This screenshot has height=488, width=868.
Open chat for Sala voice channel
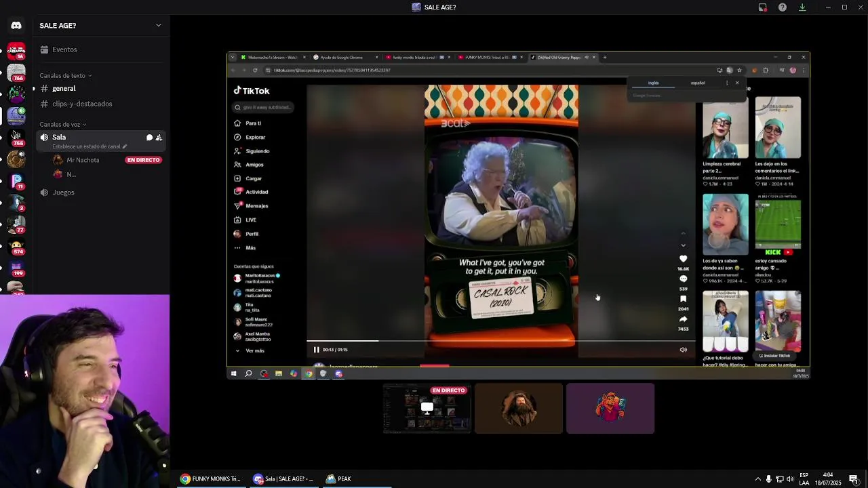pos(149,138)
